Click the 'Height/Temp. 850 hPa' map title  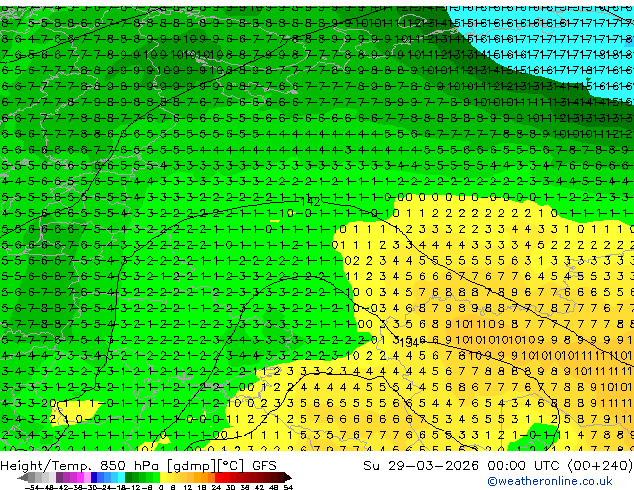pos(81,466)
